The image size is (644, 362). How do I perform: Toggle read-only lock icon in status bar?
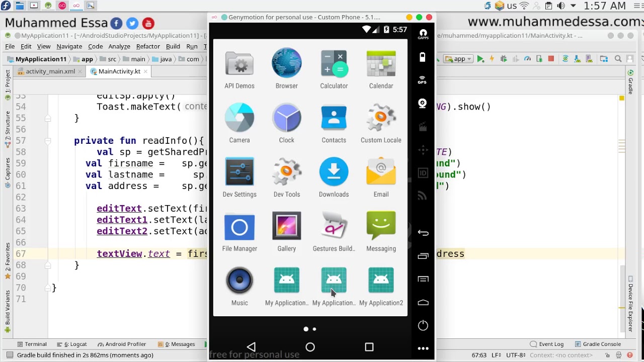pos(607,355)
